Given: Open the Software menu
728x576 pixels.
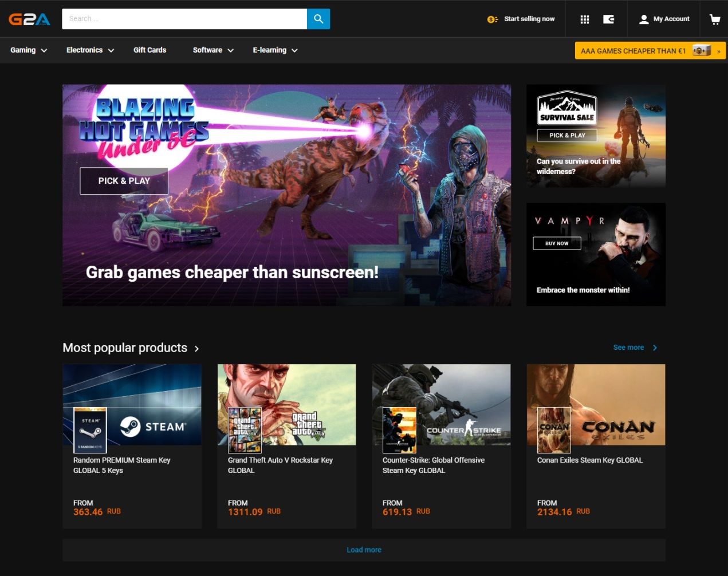Looking at the screenshot, I should click(x=207, y=50).
